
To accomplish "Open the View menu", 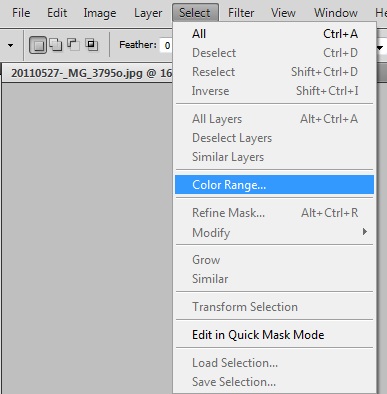I will (283, 13).
